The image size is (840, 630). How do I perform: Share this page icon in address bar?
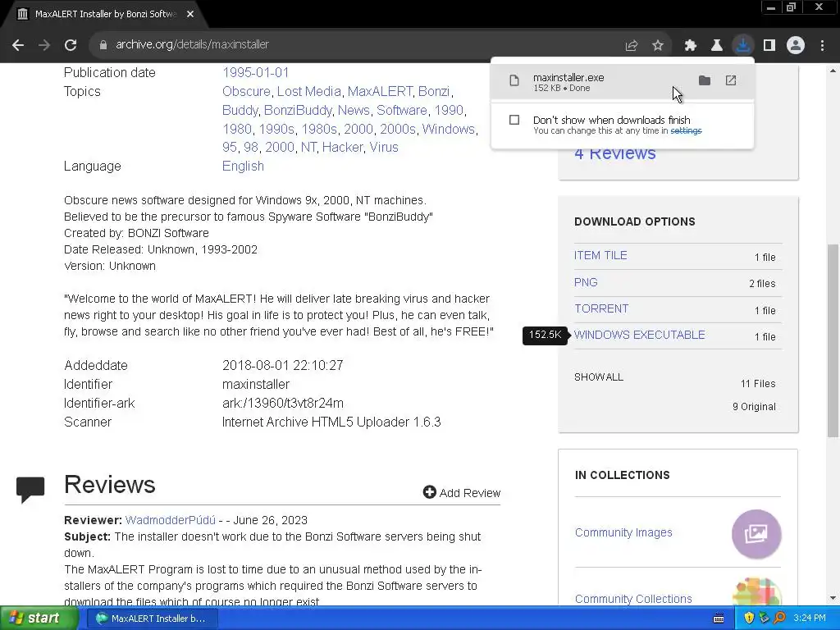tap(631, 46)
